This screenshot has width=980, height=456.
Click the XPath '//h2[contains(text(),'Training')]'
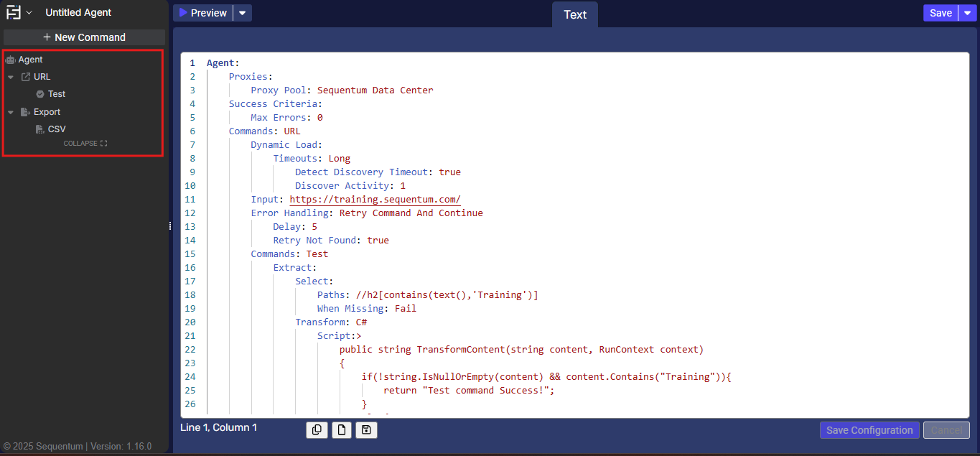pos(447,295)
